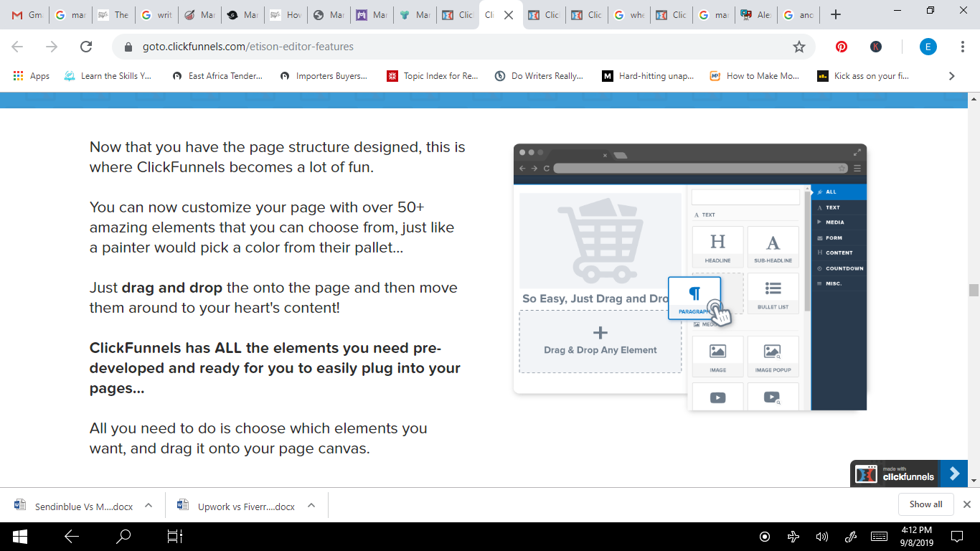
Task: Expand options for Upwork vs Fiverr download
Action: [311, 505]
